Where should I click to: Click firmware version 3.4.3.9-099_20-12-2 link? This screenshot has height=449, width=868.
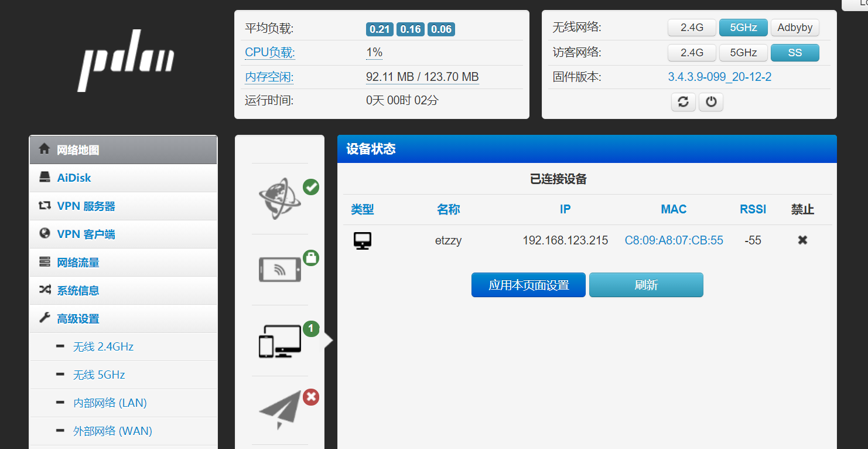point(720,77)
